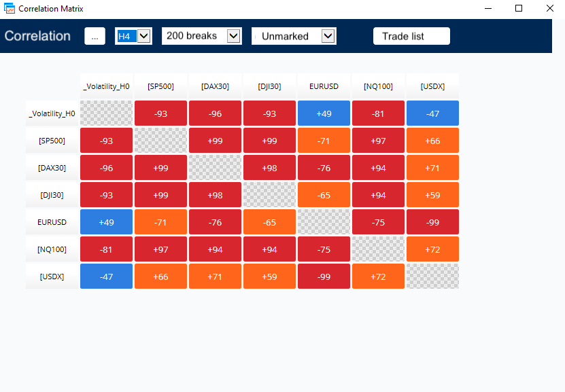Click DJI30 row vs EURUSD -65 cell
The height and width of the screenshot is (392, 565).
point(324,195)
